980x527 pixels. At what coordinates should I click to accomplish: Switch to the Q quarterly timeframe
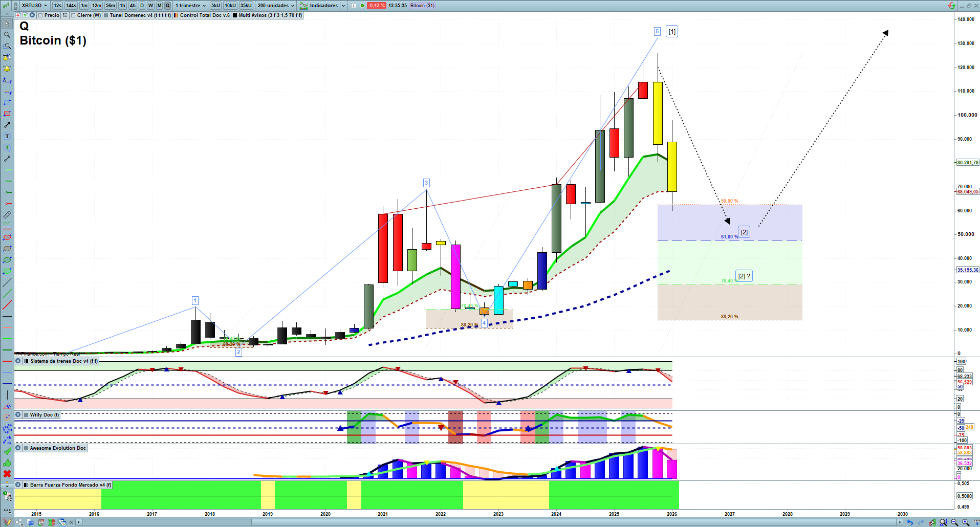167,6
